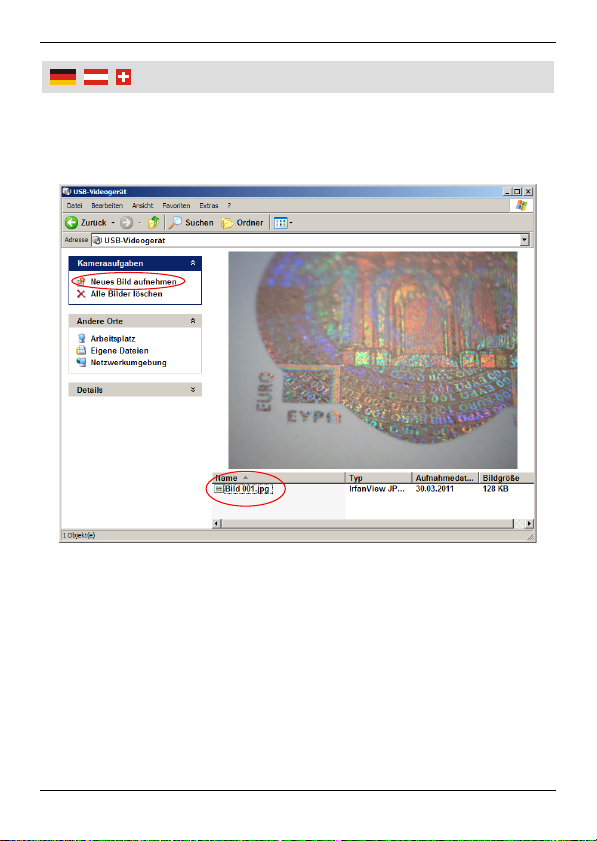Open the Zurück history dropdown arrow
597x841 pixels.
(x=113, y=223)
